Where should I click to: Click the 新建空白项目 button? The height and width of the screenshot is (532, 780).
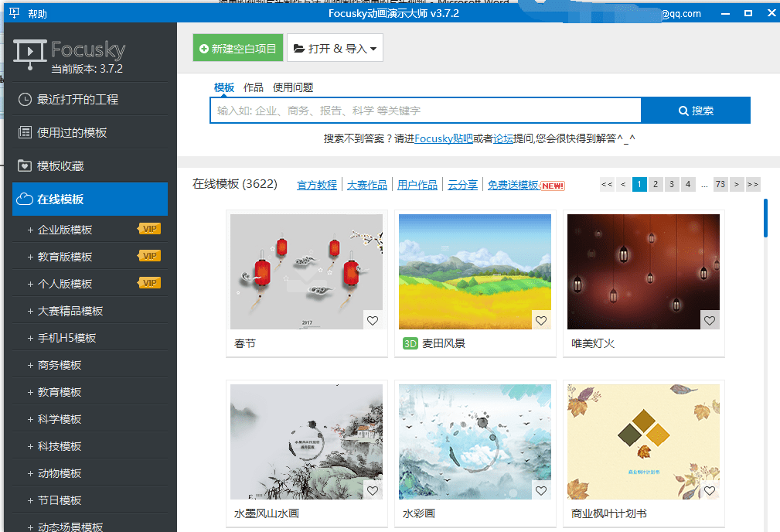pos(238,48)
